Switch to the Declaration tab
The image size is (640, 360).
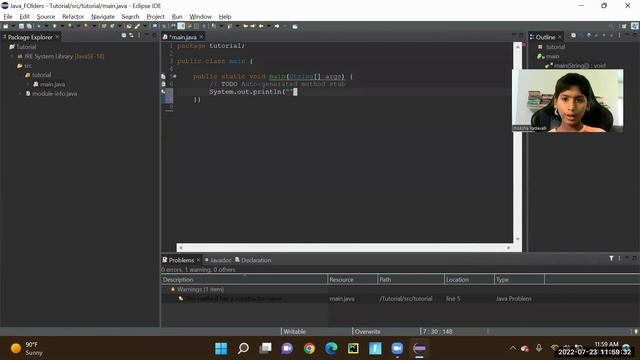point(253,260)
